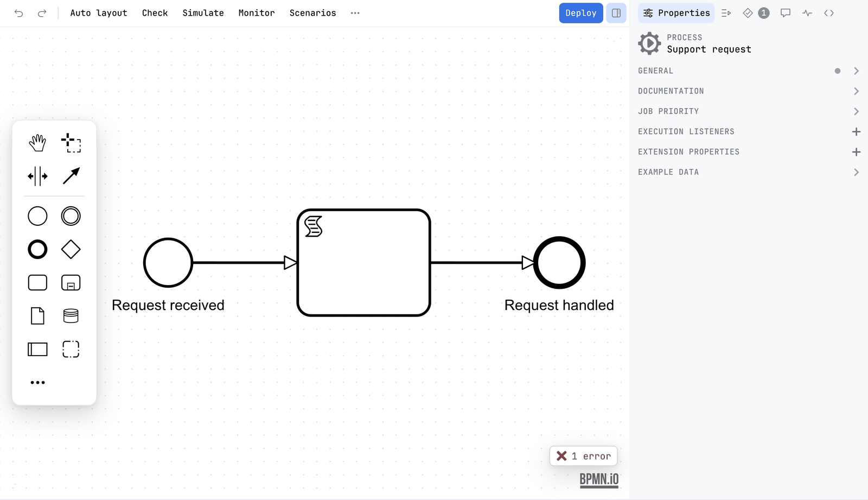Image resolution: width=868 pixels, height=500 pixels.
Task: Switch to the Properties tab
Action: (x=676, y=13)
